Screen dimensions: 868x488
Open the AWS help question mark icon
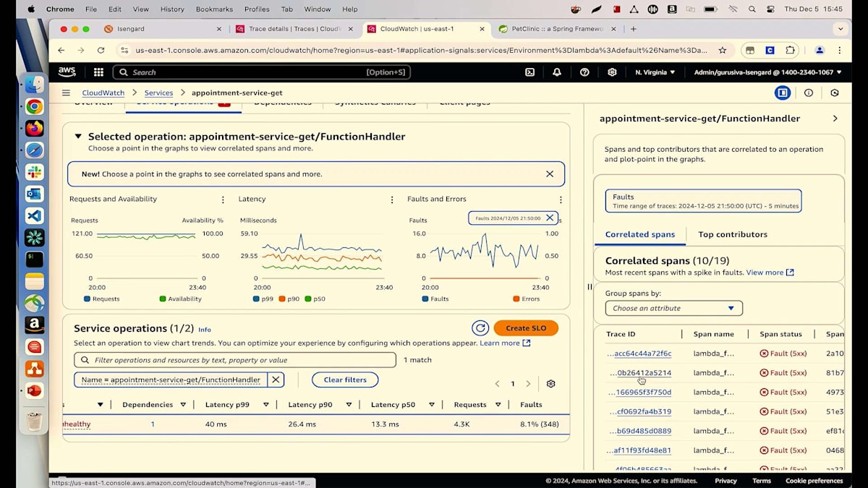point(584,72)
